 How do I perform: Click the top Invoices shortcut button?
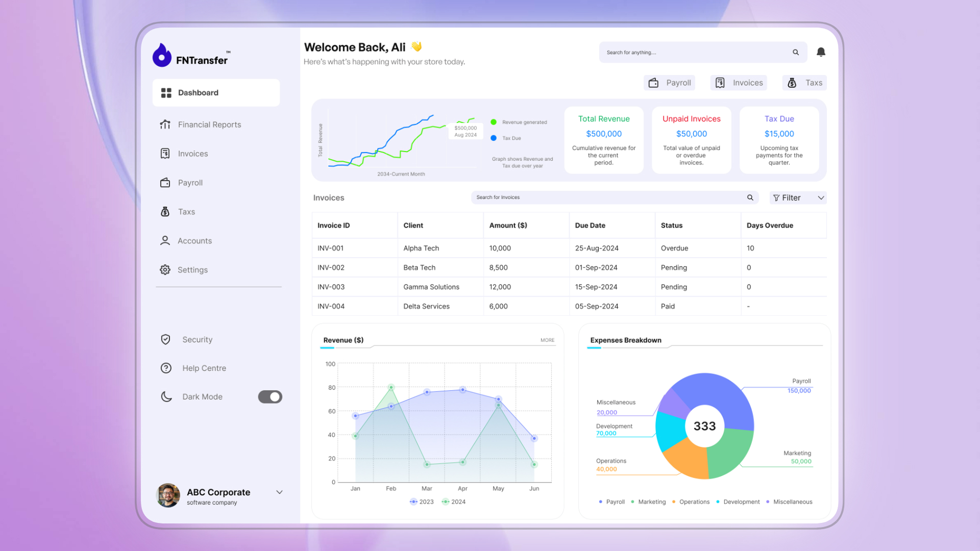click(739, 83)
